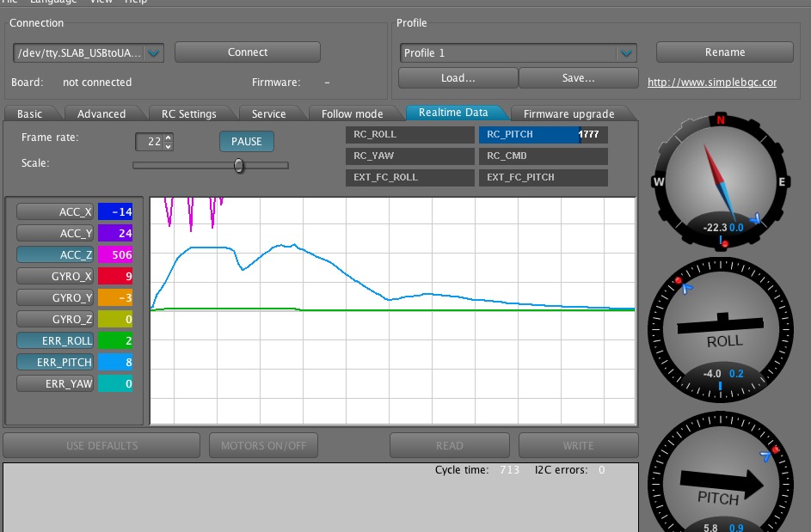Open the Follow mode tab

point(352,113)
